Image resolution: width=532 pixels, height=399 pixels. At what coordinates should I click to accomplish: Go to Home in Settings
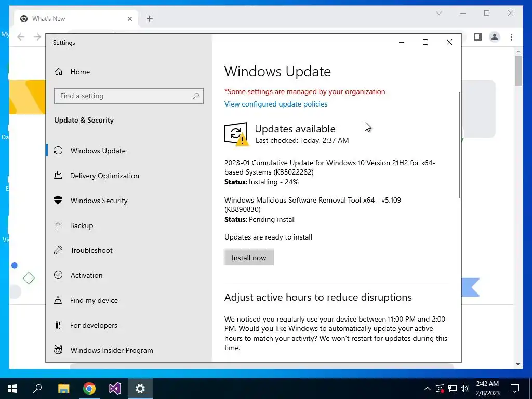129,72
